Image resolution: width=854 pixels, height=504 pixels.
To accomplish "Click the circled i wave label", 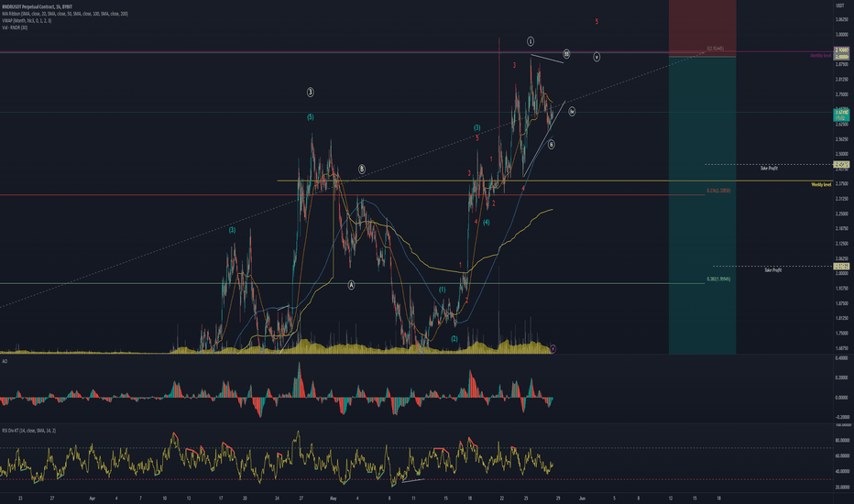I will [531, 41].
